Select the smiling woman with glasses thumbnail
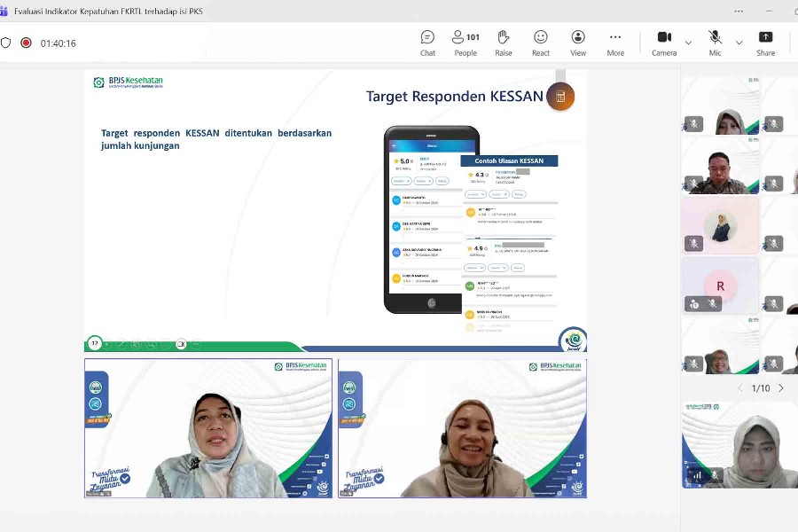The width and height of the screenshot is (798, 532). coord(720,345)
